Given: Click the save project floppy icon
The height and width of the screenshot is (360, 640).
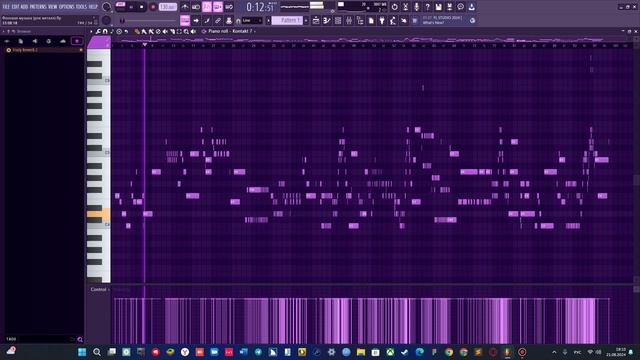Looking at the screenshot, I should [439, 7].
